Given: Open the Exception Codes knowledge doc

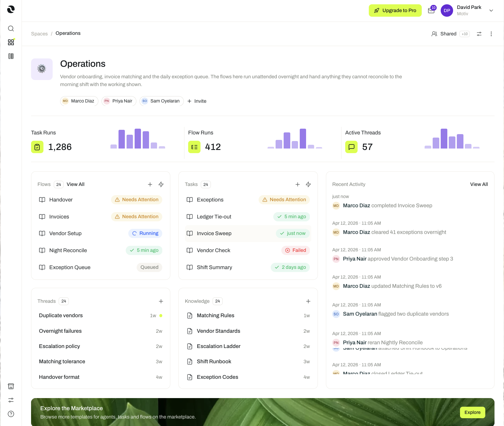Looking at the screenshot, I should pos(248,377).
